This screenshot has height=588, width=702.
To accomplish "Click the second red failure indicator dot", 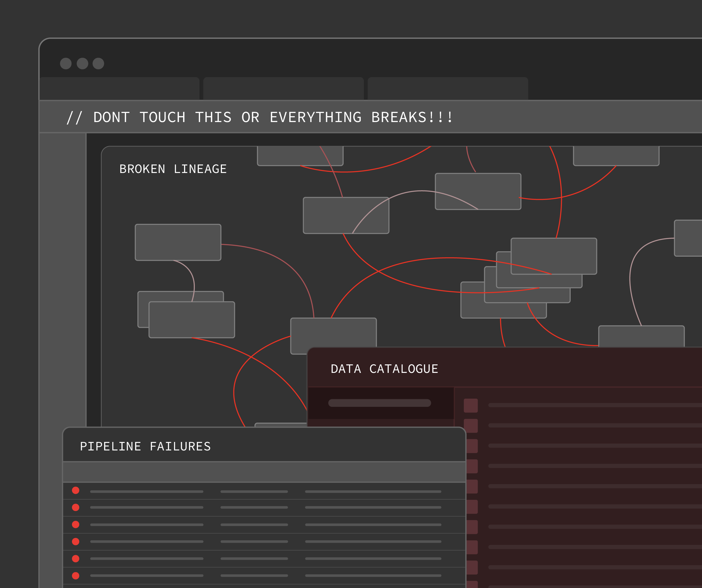I will pyautogui.click(x=75, y=508).
